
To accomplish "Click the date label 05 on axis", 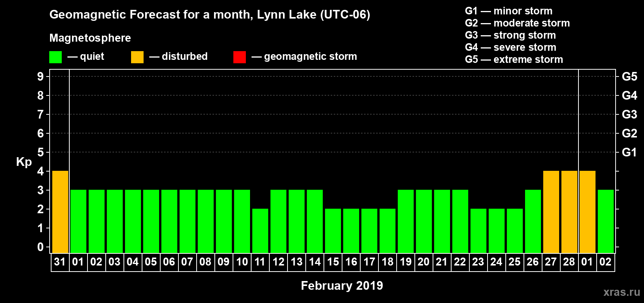I will tap(151, 262).
